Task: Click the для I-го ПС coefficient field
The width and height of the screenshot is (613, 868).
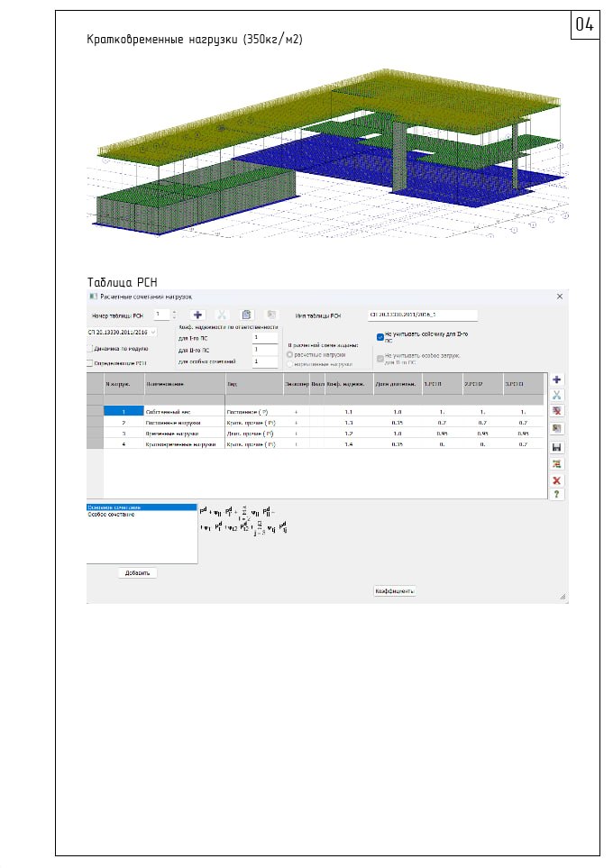Action: tap(265, 338)
